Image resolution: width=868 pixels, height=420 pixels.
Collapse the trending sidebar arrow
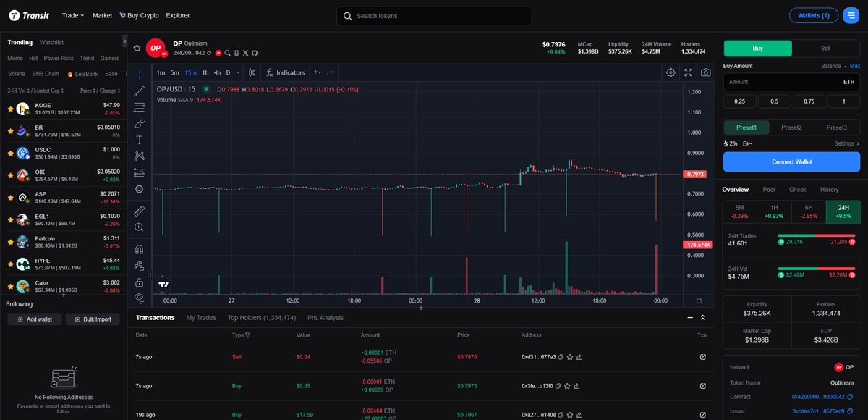[x=125, y=43]
